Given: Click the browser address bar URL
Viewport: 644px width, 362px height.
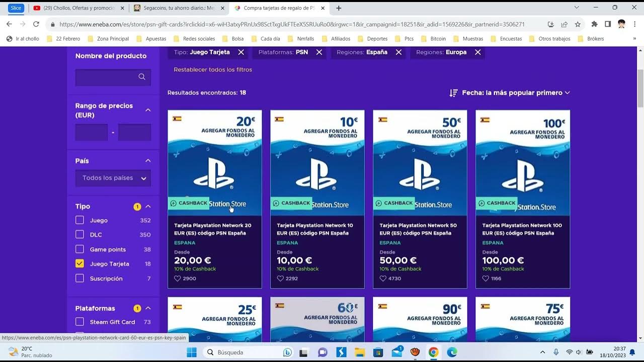Looking at the screenshot, I should (292, 24).
